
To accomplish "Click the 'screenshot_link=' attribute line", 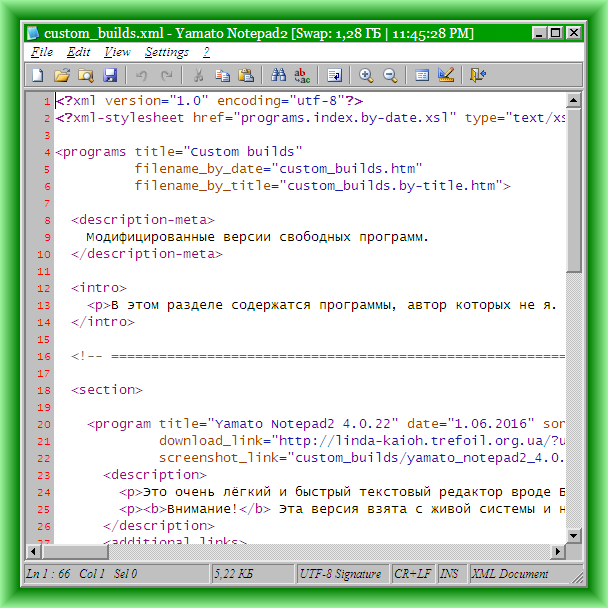I will pyautogui.click(x=362, y=458).
